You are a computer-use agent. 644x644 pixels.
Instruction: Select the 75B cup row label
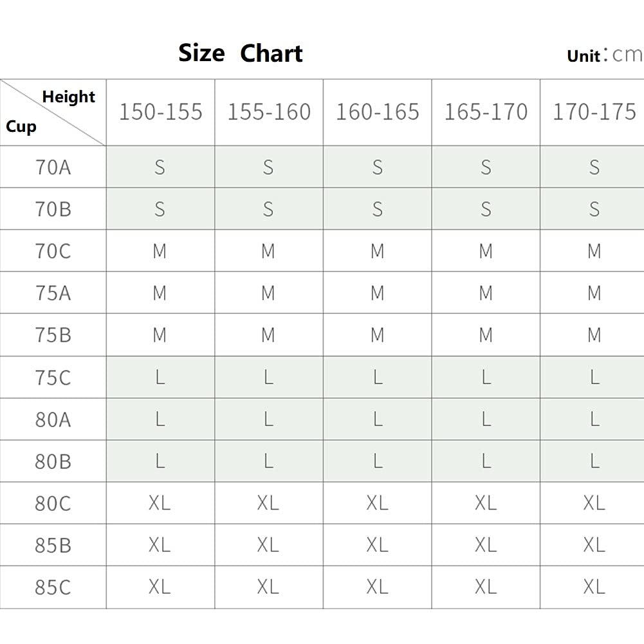tap(53, 335)
